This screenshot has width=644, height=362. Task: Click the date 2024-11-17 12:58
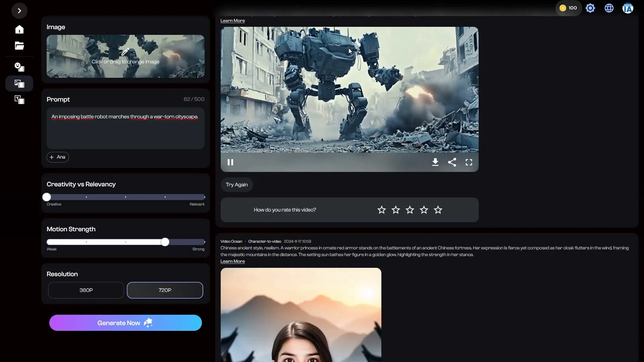(298, 241)
